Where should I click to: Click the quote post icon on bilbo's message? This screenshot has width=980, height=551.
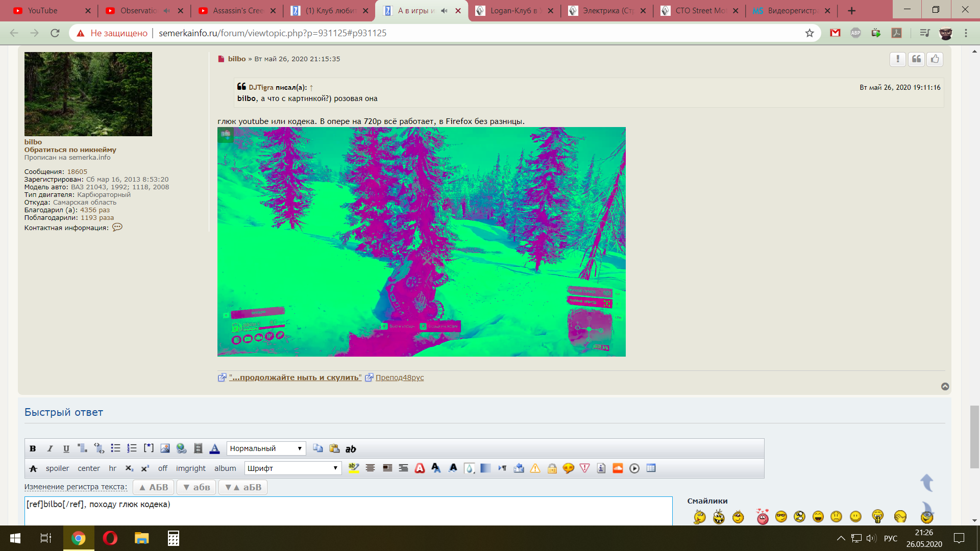[916, 59]
